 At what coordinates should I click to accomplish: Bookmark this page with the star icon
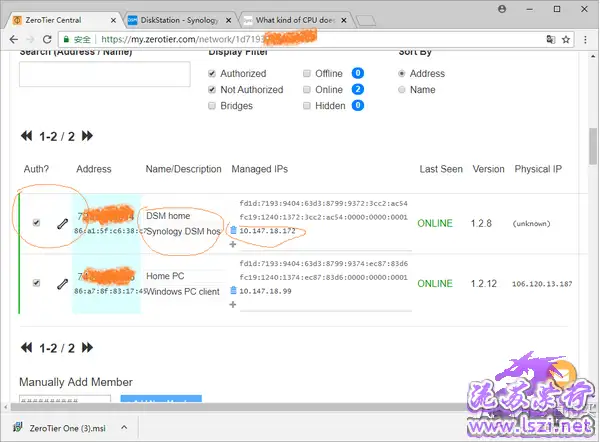(x=566, y=39)
